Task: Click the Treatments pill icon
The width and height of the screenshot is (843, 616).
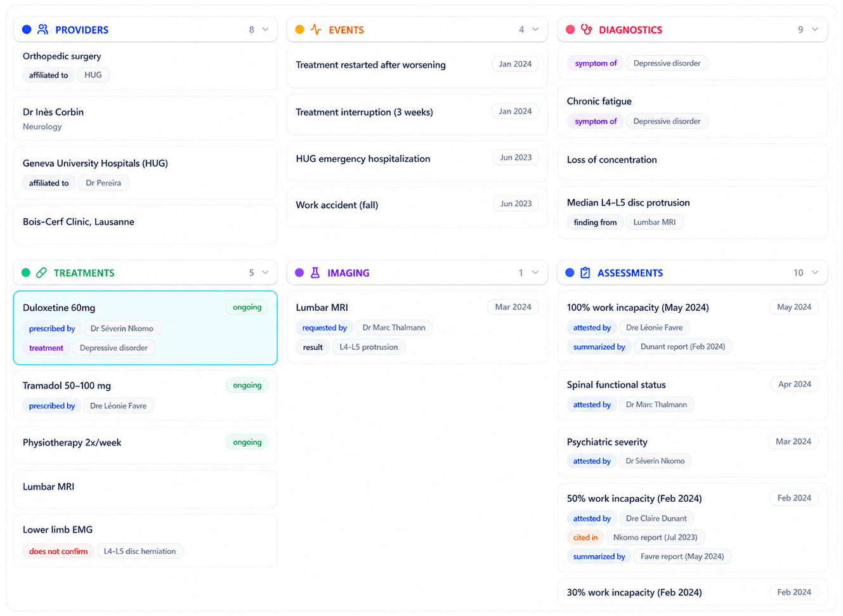Action: [x=41, y=273]
